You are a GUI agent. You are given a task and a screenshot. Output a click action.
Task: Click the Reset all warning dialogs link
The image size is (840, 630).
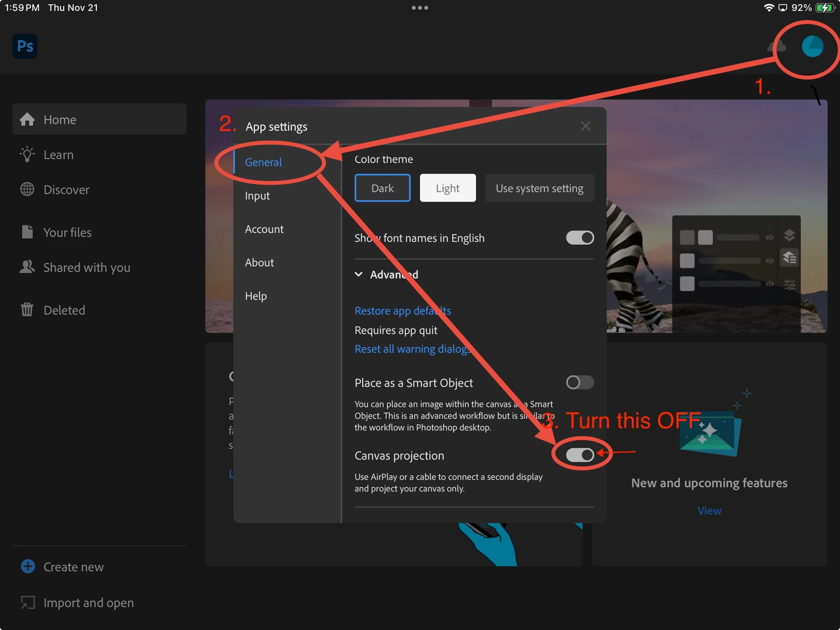tap(412, 349)
